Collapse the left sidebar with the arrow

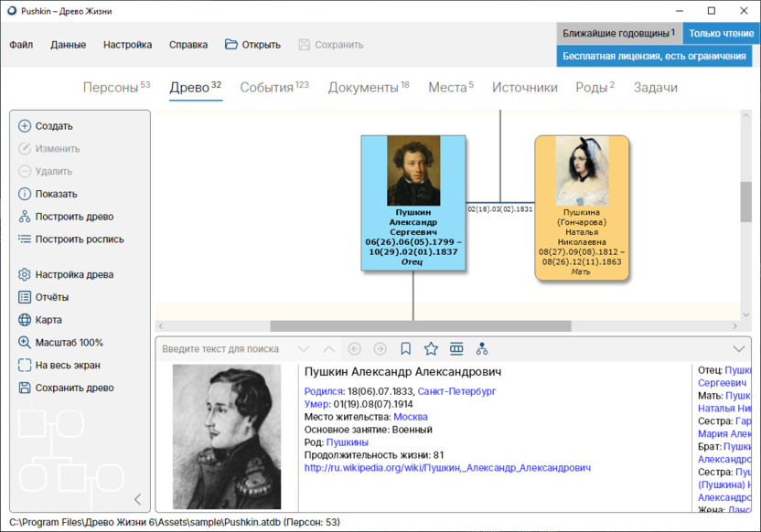tap(138, 499)
